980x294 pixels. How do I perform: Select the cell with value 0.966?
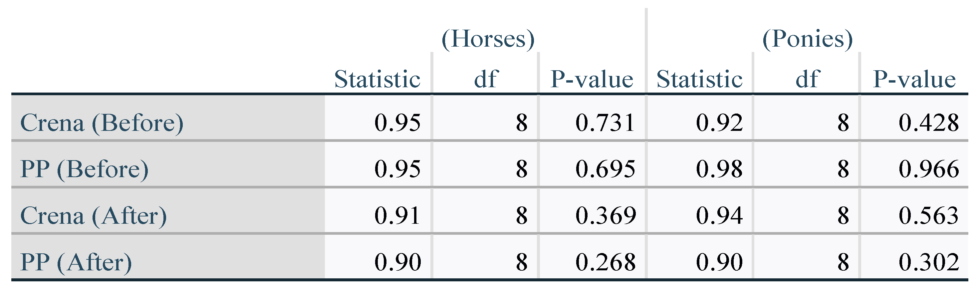pos(928,169)
